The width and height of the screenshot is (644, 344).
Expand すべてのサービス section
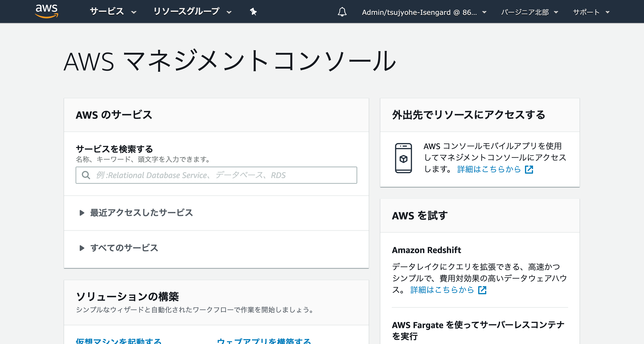[x=118, y=248]
